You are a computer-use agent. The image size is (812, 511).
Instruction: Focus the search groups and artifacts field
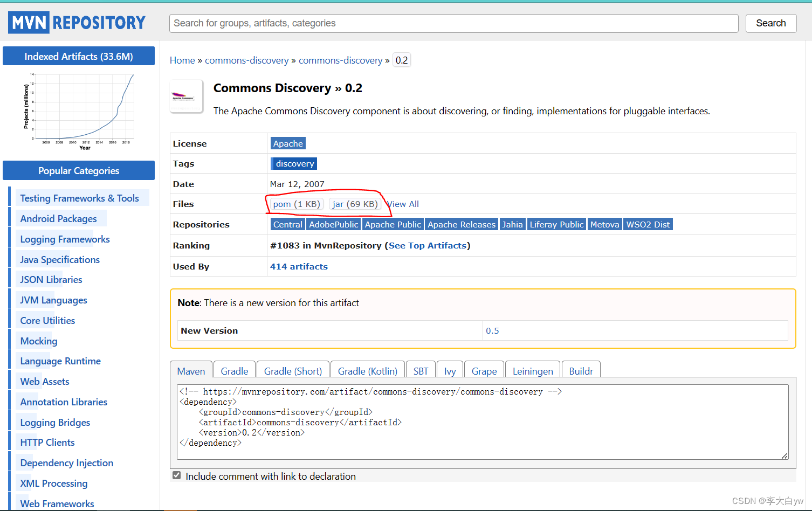coord(453,23)
